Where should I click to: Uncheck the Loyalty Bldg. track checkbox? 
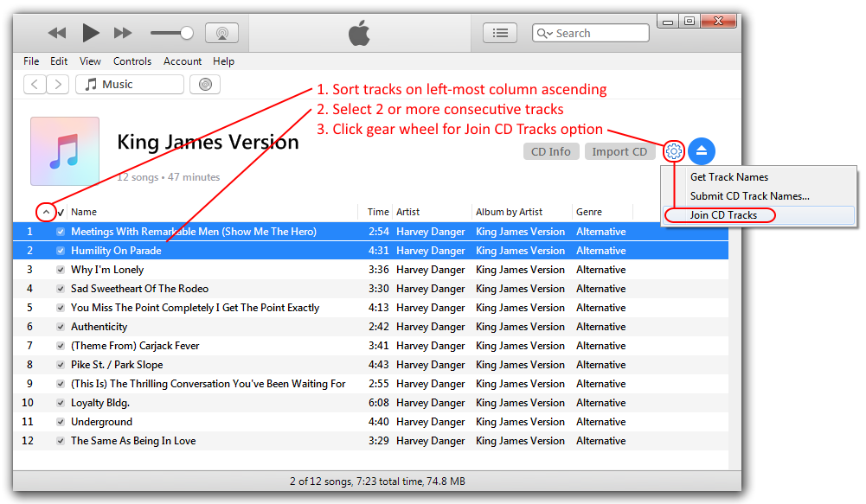[61, 403]
